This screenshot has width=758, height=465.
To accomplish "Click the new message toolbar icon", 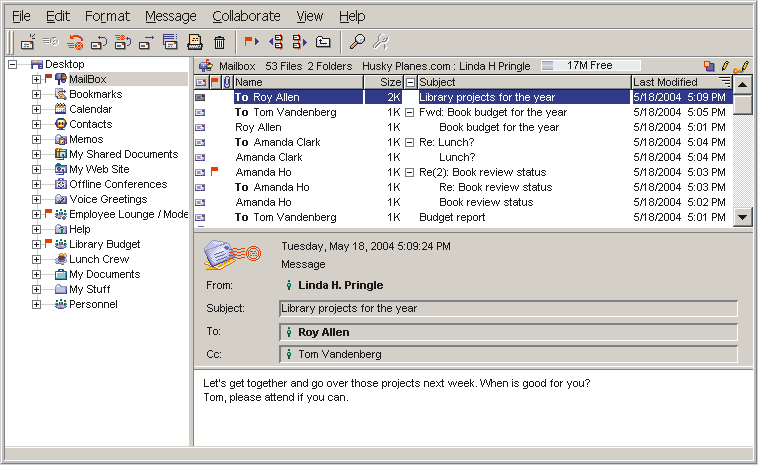I will pos(28,43).
